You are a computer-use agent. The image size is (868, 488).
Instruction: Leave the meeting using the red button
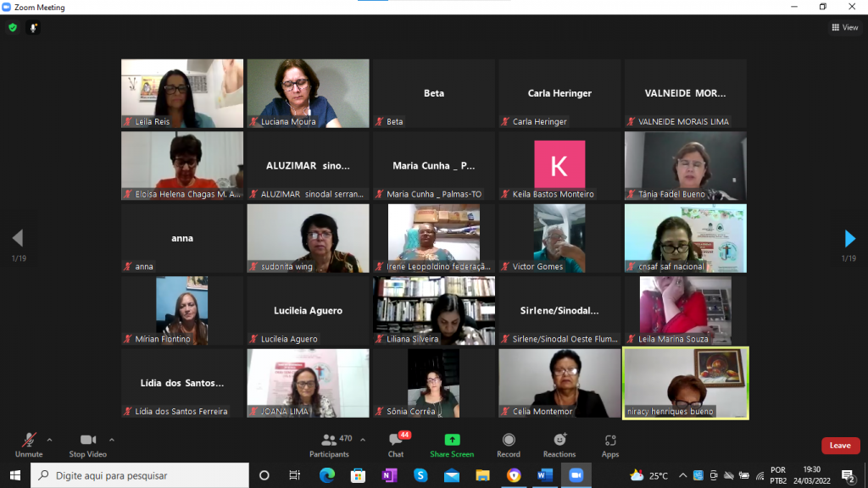840,446
